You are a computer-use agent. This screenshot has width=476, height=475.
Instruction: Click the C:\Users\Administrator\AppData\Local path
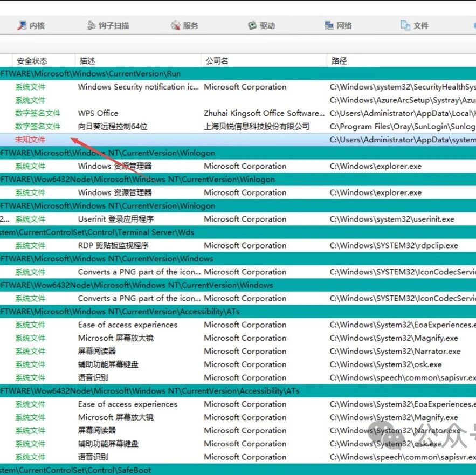click(x=403, y=113)
